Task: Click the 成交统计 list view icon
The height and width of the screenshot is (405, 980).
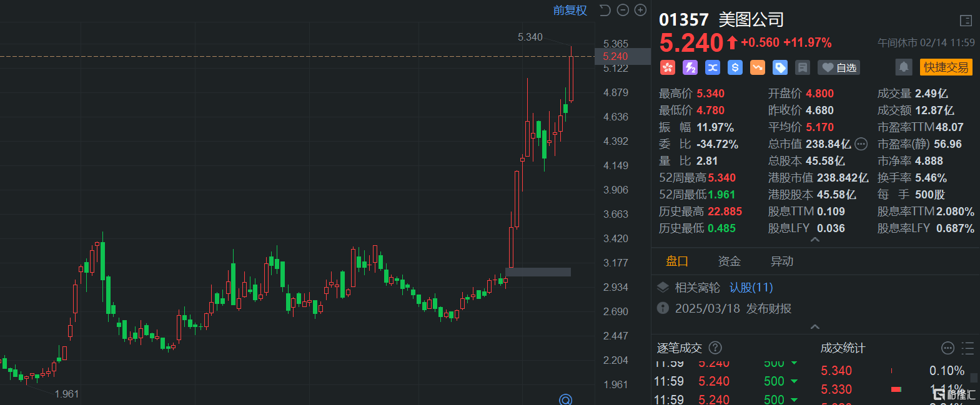Action: [968, 348]
